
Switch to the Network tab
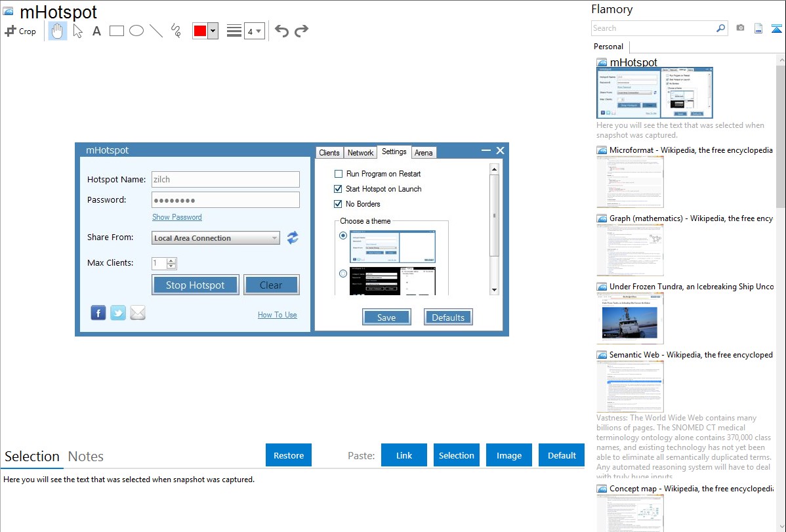[x=360, y=152]
